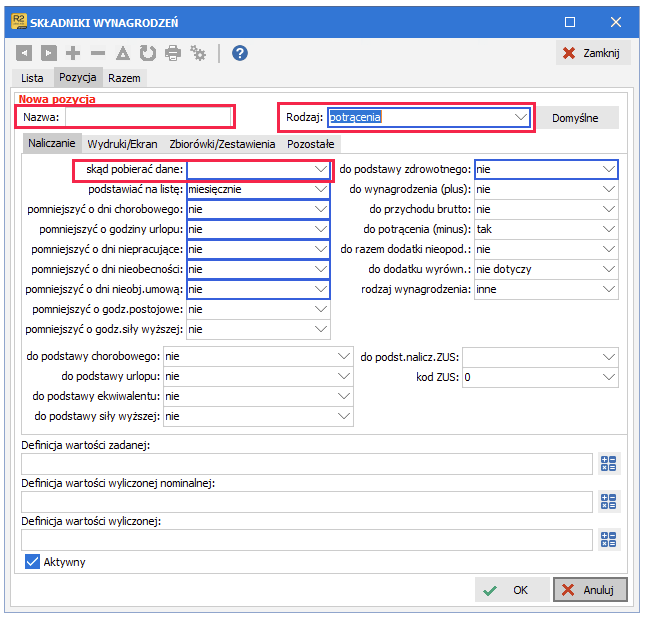Expand do podstawy chorobowego dropdown
Image resolution: width=648 pixels, height=622 pixels.
tap(343, 356)
